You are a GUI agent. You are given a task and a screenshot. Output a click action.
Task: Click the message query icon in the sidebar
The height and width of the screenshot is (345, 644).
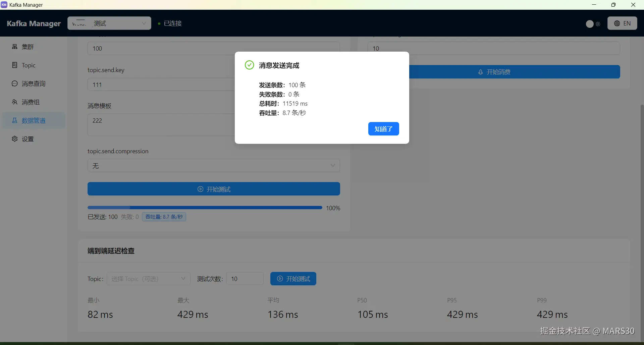15,83
